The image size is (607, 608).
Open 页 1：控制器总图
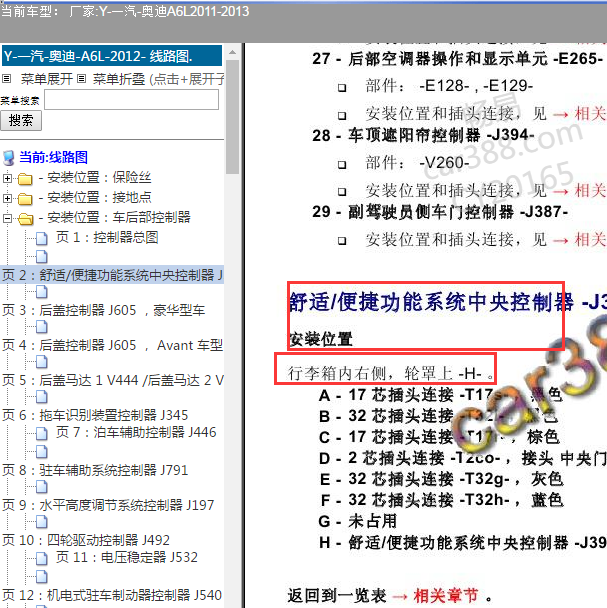[x=107, y=237]
